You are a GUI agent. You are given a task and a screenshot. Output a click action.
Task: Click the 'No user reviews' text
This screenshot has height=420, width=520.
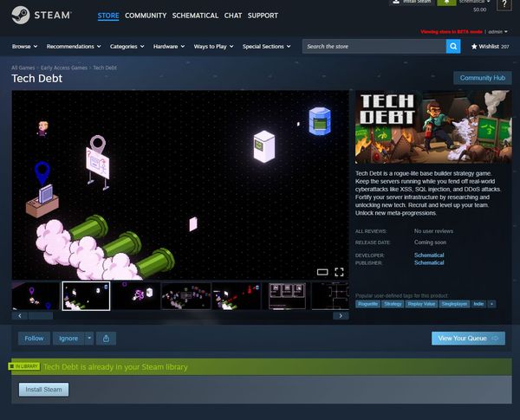[x=433, y=231]
